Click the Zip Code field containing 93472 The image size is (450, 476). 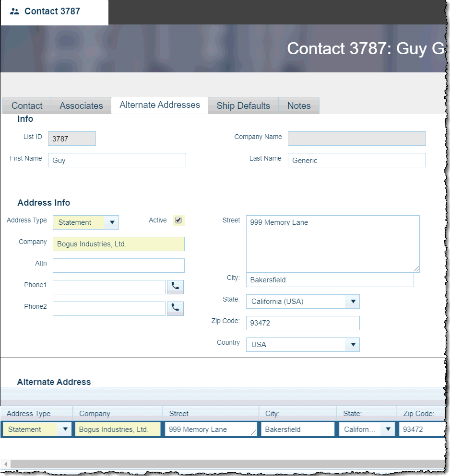click(x=303, y=323)
